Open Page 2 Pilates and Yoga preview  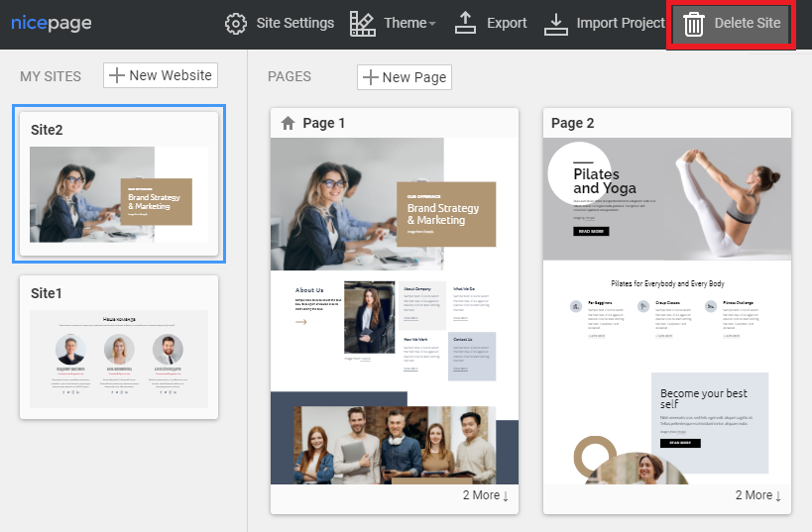(x=667, y=199)
